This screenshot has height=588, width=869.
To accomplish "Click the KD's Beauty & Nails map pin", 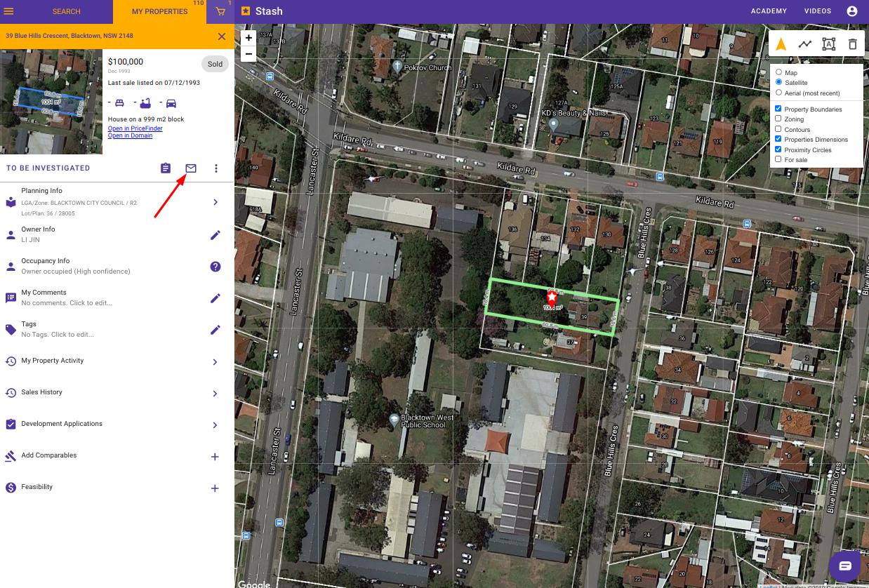I will (x=554, y=125).
